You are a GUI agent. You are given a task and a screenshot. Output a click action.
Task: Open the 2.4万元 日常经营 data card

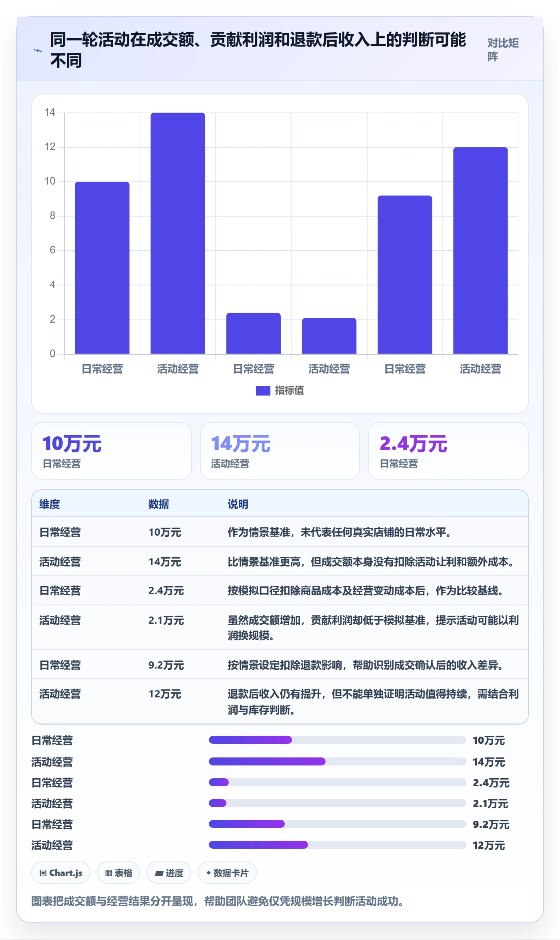448,451
